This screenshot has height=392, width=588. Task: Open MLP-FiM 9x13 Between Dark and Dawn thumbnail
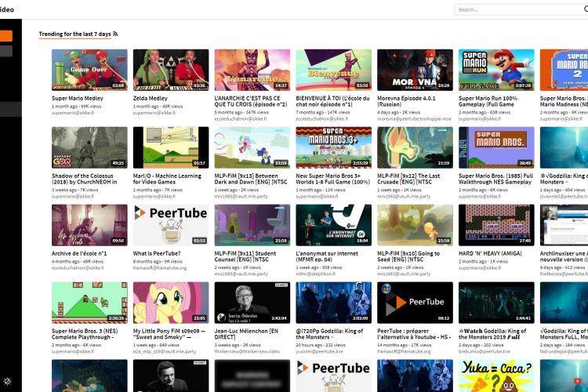(x=252, y=147)
